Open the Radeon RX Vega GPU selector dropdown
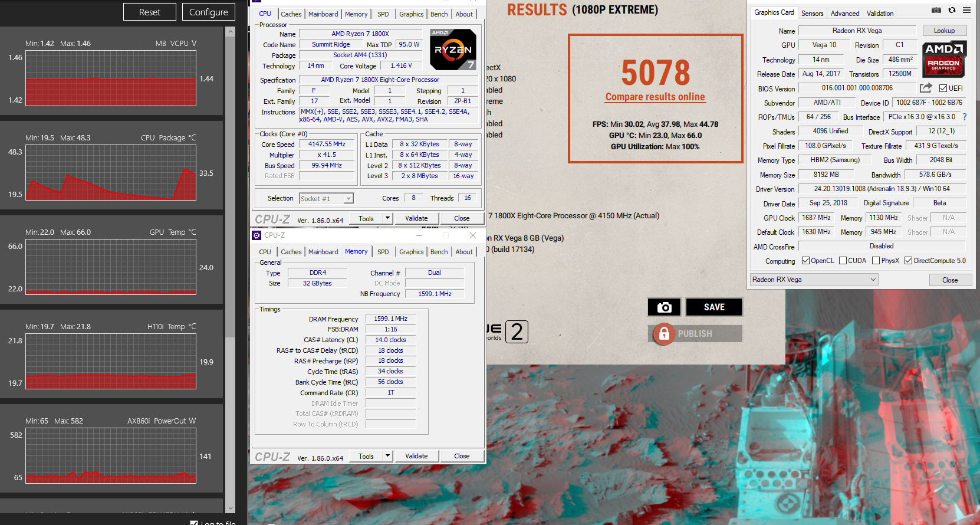This screenshot has width=980, height=525. pyautogui.click(x=814, y=280)
